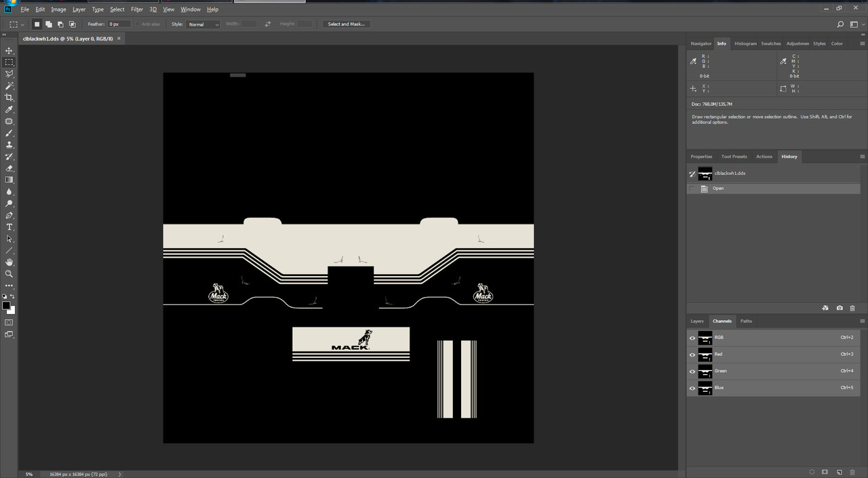Toggle Quick Mask mode

pyautogui.click(x=9, y=322)
